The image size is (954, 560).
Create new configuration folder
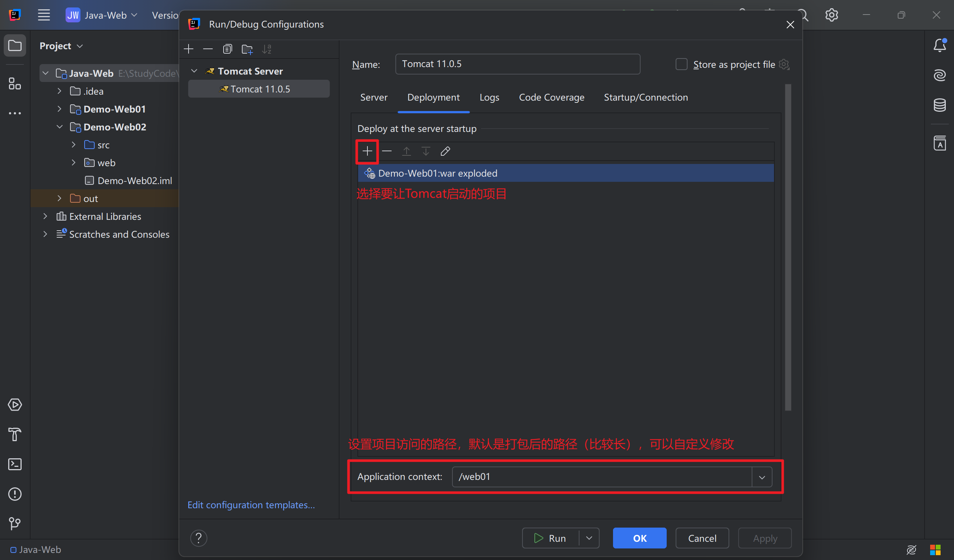click(x=247, y=49)
